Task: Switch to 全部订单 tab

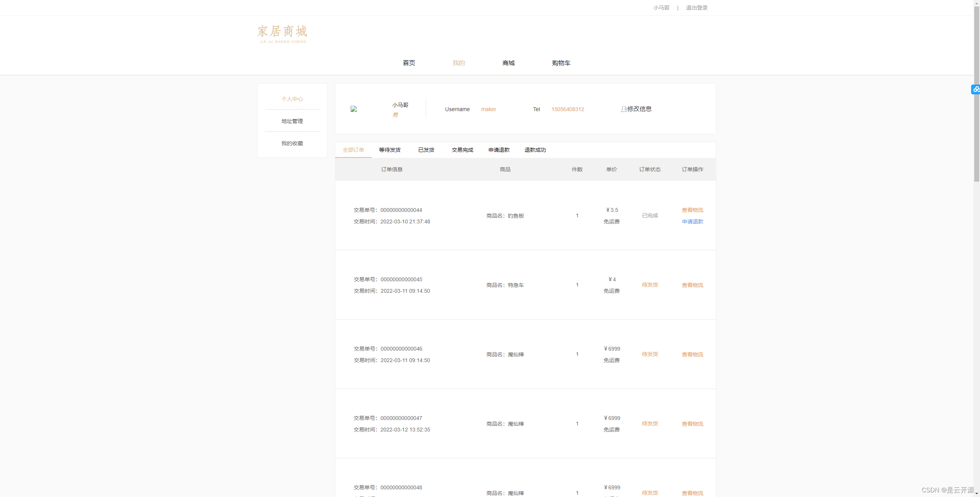Action: tap(353, 150)
